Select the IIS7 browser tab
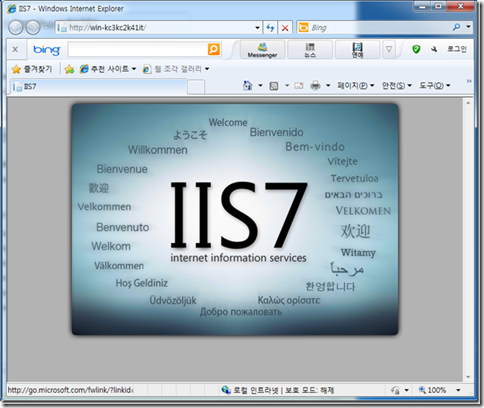 click(99, 87)
